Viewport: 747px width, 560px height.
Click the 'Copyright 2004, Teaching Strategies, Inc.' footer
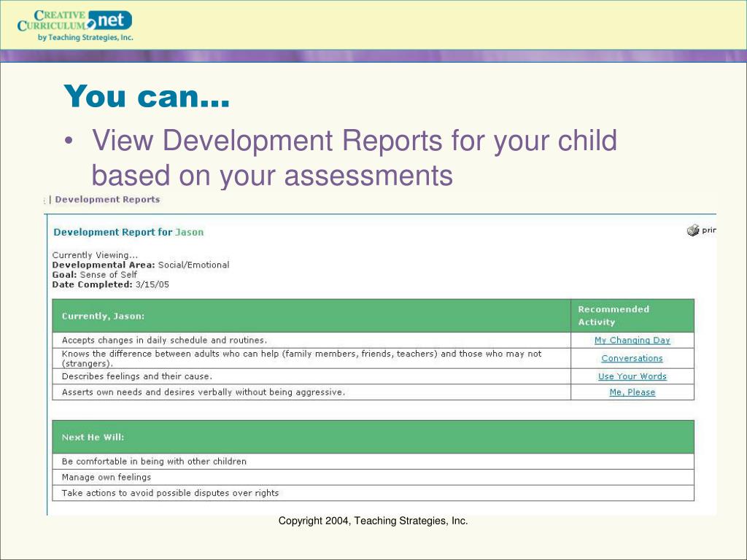[373, 521]
